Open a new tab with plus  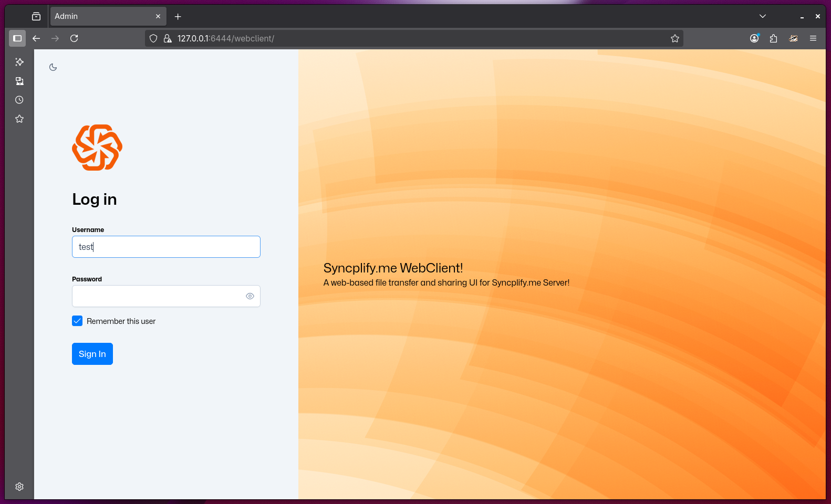178,17
